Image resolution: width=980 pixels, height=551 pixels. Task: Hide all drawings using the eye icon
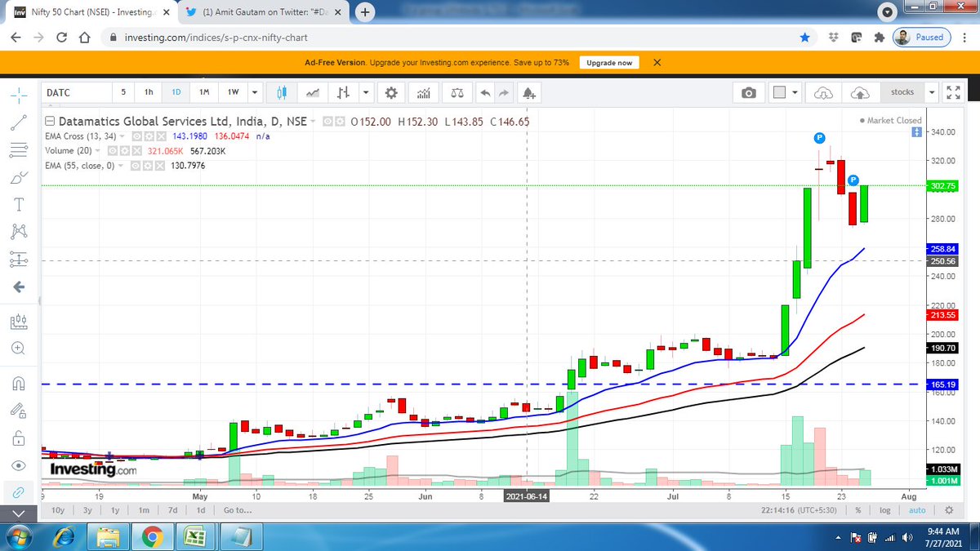[18, 465]
